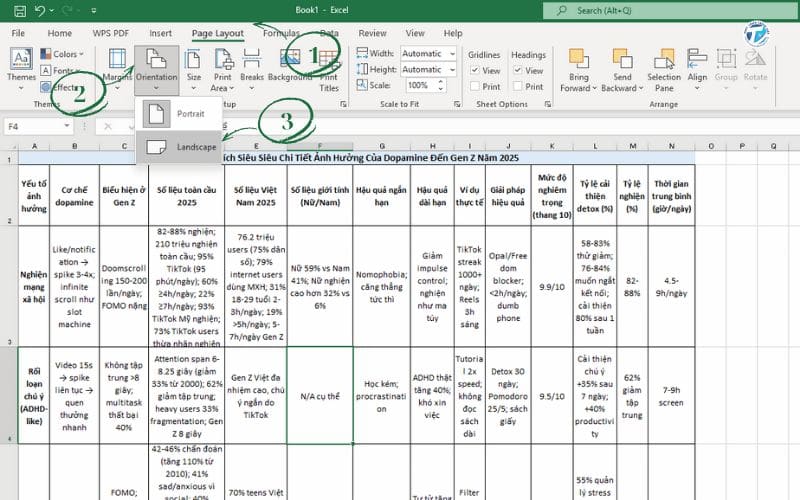Enable the Gridlines Print checkbox

tap(475, 86)
